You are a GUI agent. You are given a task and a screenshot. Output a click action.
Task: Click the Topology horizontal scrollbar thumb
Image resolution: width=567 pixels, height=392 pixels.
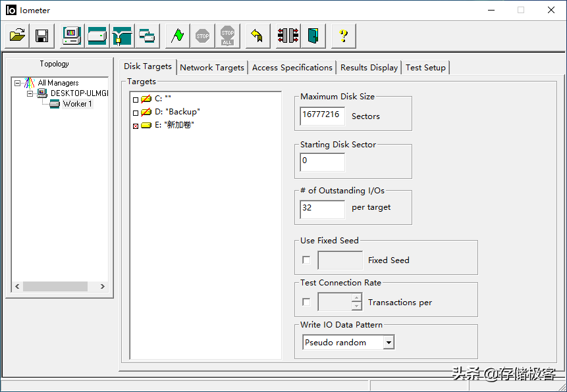[x=55, y=286]
